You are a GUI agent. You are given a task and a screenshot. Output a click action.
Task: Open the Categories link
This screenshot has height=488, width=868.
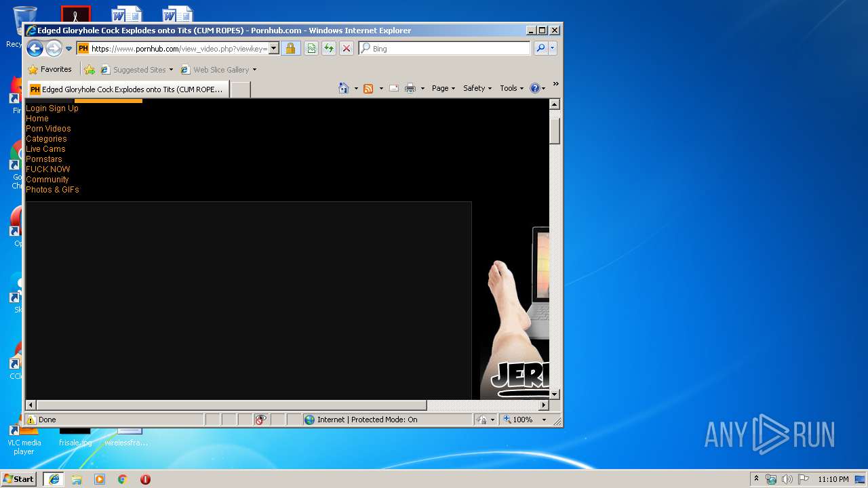[x=46, y=139]
